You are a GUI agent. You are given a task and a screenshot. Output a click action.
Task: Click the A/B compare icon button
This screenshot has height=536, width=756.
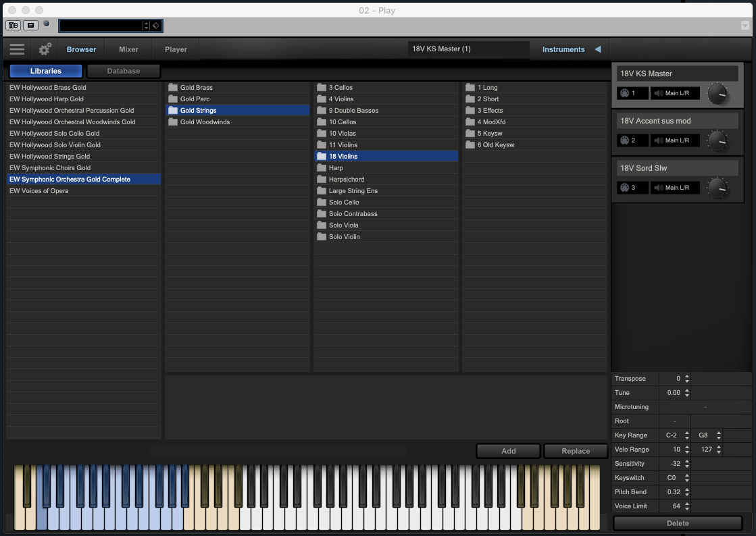(x=13, y=26)
